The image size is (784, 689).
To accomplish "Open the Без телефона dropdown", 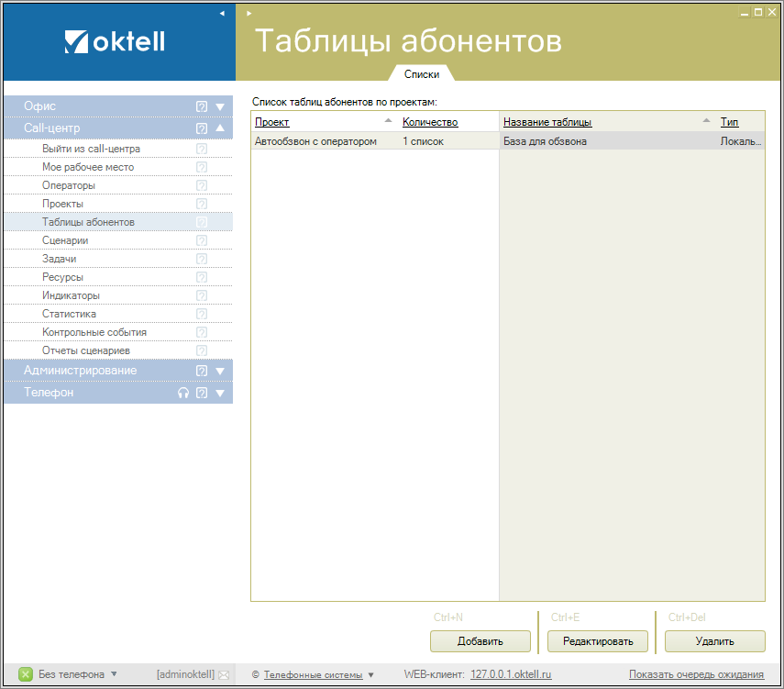I will (114, 674).
